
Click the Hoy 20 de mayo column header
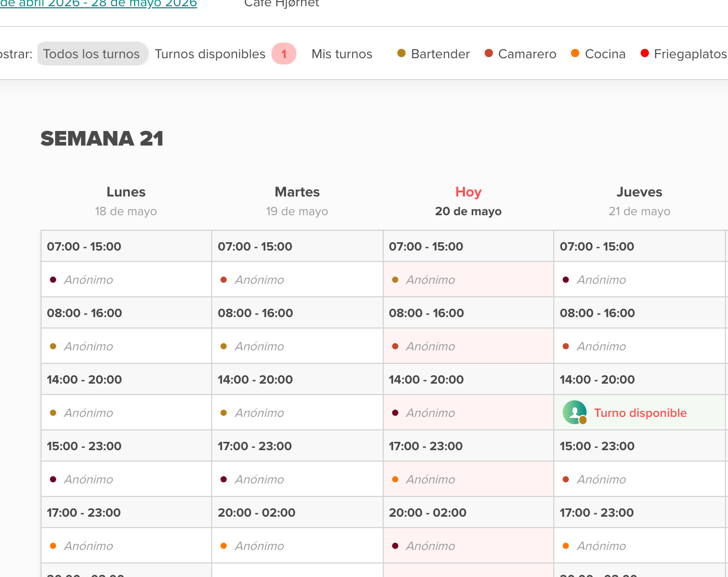pyautogui.click(x=469, y=201)
